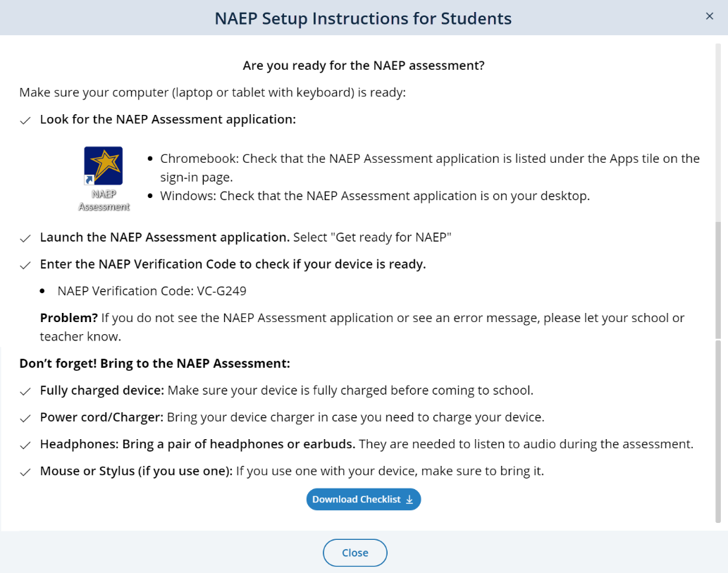The width and height of the screenshot is (728, 573).
Task: Click the checkmark beside "Power cord/Charger"
Action: pos(25,418)
